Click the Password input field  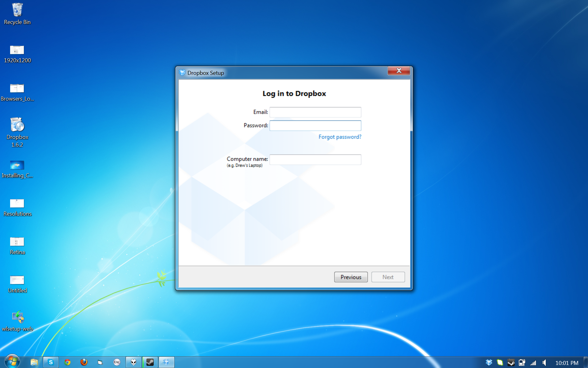[315, 125]
